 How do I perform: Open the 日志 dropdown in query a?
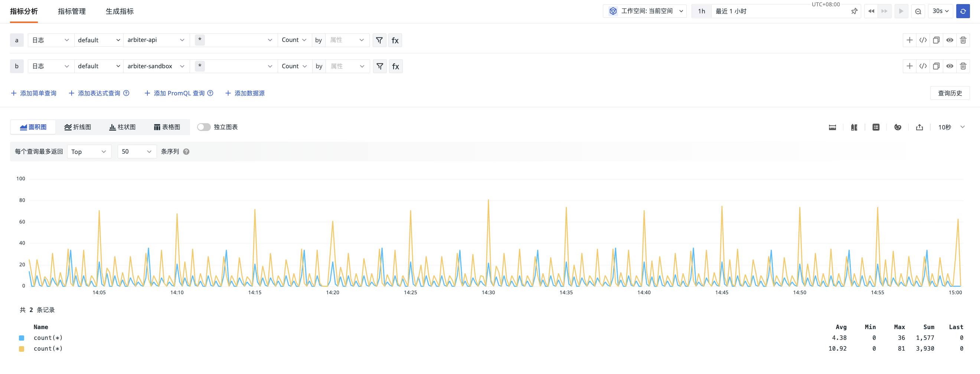(50, 40)
